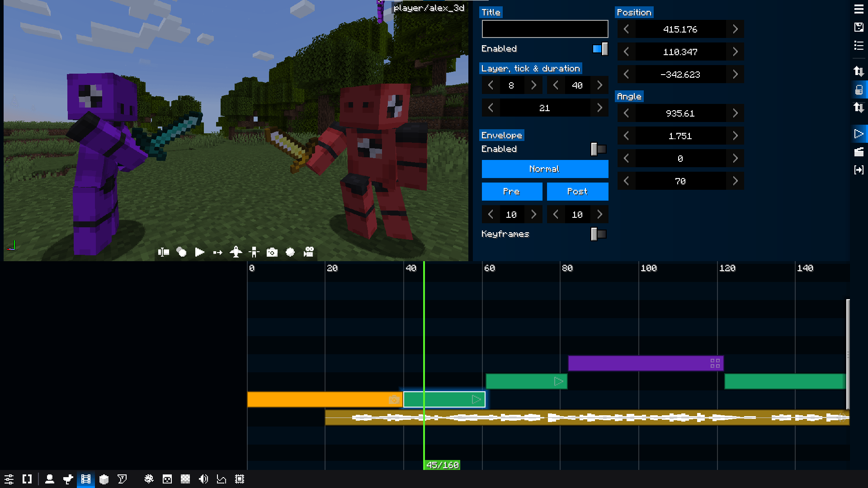The width and height of the screenshot is (868, 488).
Task: Click the dot-arrow move icon on viewport toolbar
Action: (217, 252)
